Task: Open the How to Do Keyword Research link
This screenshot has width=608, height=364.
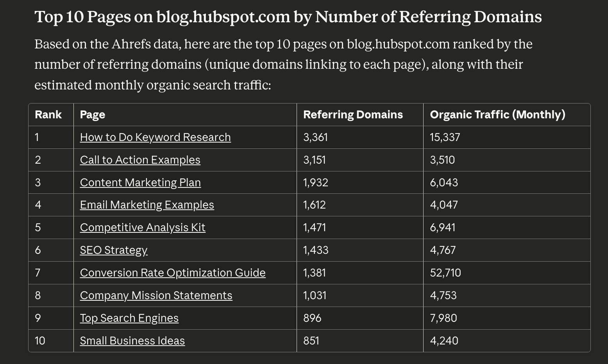Action: (x=155, y=137)
